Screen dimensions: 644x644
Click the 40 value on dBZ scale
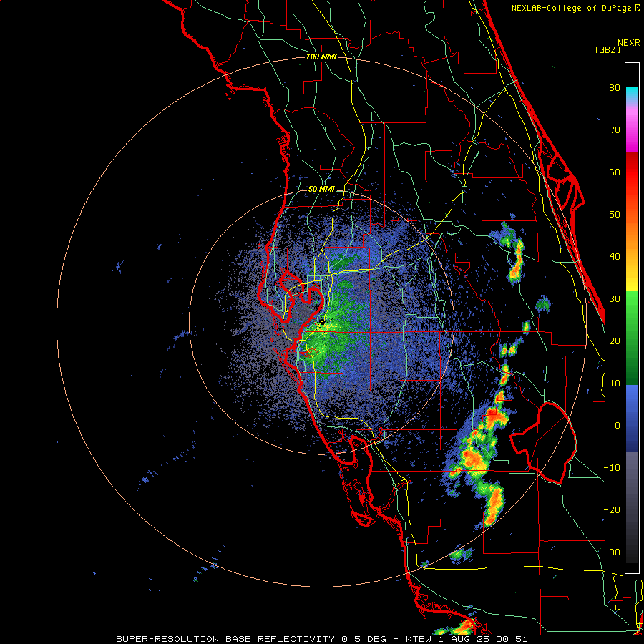click(615, 257)
